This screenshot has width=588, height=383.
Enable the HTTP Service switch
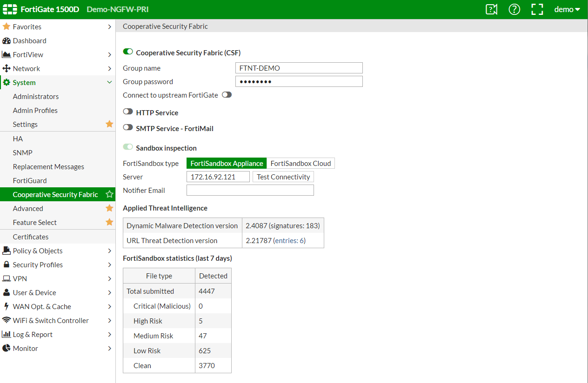tap(128, 112)
